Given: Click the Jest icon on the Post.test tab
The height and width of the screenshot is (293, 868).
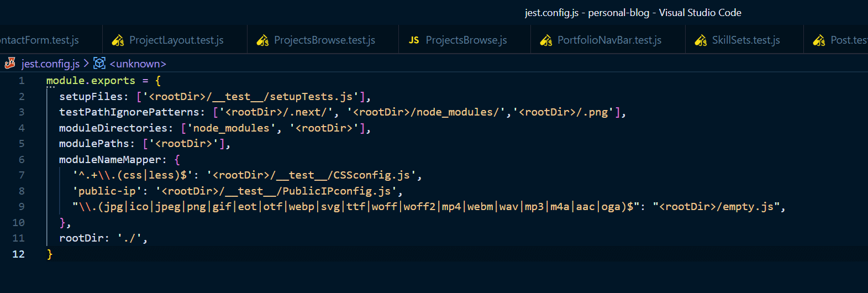Looking at the screenshot, I should tap(819, 40).
